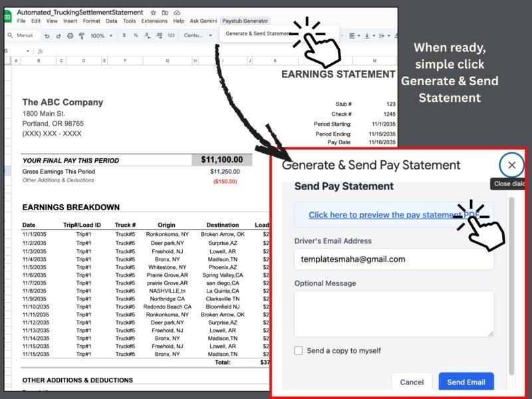
Task: Open the Google Sheets home icon
Action: click(7, 16)
